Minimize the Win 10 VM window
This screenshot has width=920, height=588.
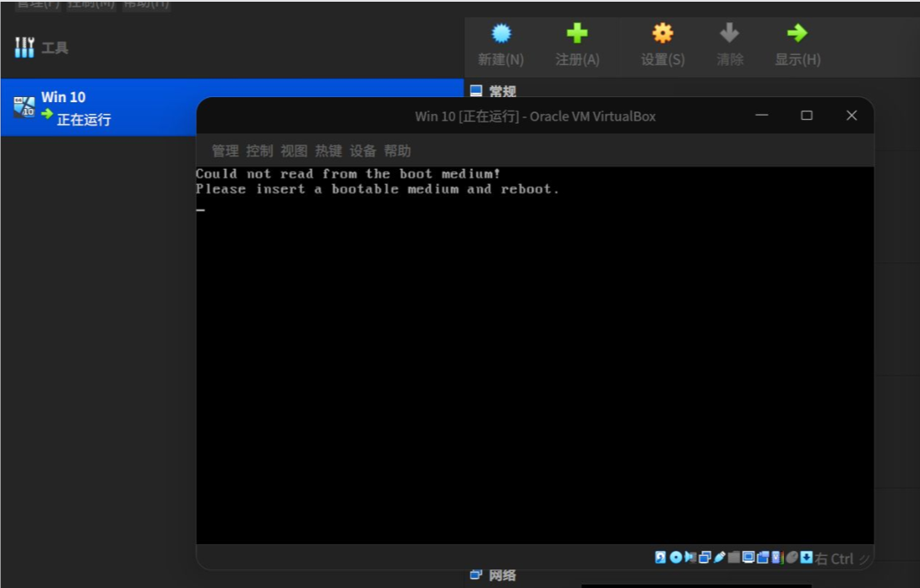coord(761,116)
